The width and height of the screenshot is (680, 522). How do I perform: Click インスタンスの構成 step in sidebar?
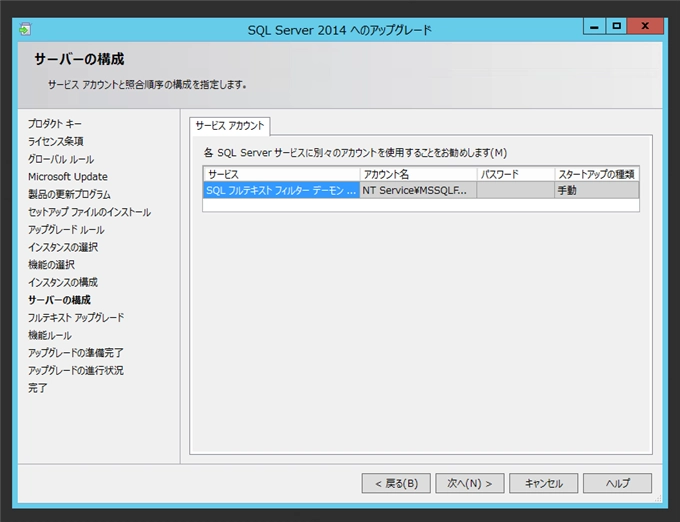(63, 282)
